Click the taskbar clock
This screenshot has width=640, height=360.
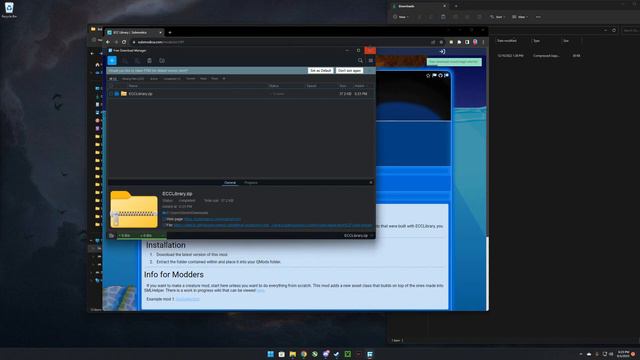(623, 354)
